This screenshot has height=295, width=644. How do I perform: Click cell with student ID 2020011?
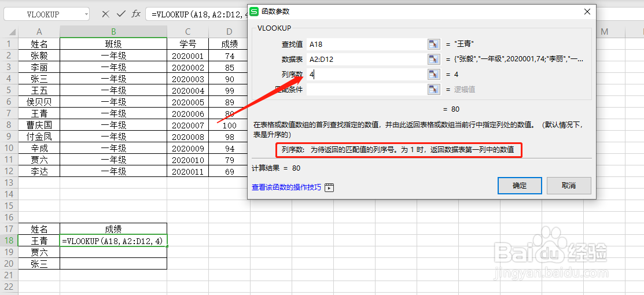187,171
